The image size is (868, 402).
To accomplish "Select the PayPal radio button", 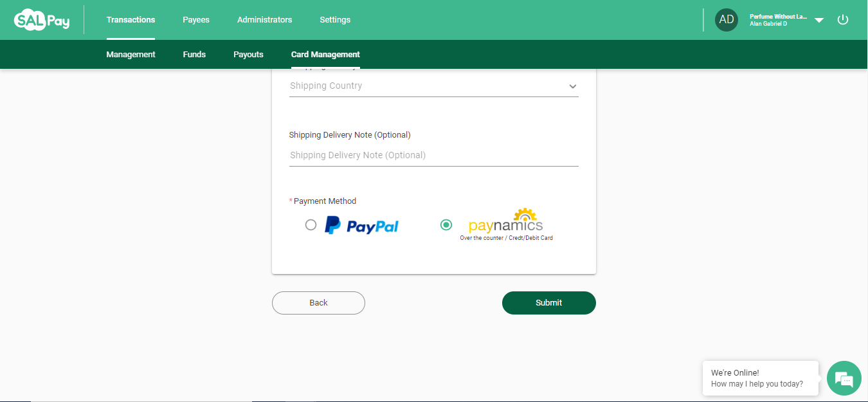I will pos(311,225).
